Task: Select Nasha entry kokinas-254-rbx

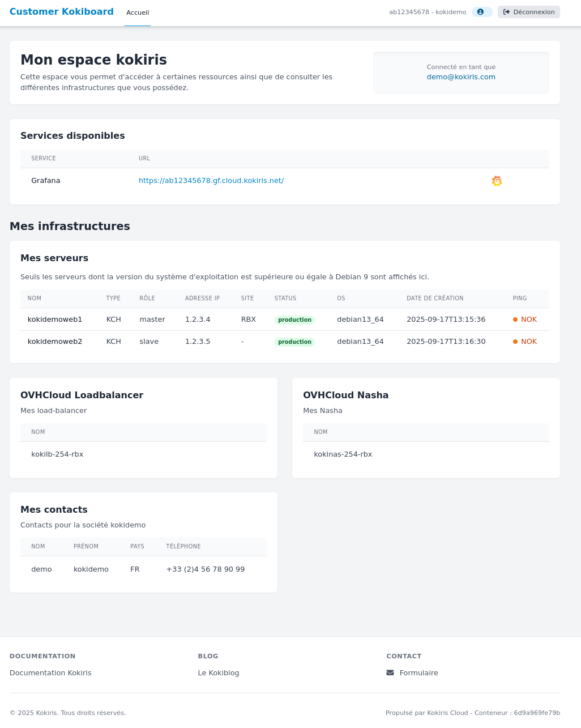Action: pyautogui.click(x=343, y=454)
